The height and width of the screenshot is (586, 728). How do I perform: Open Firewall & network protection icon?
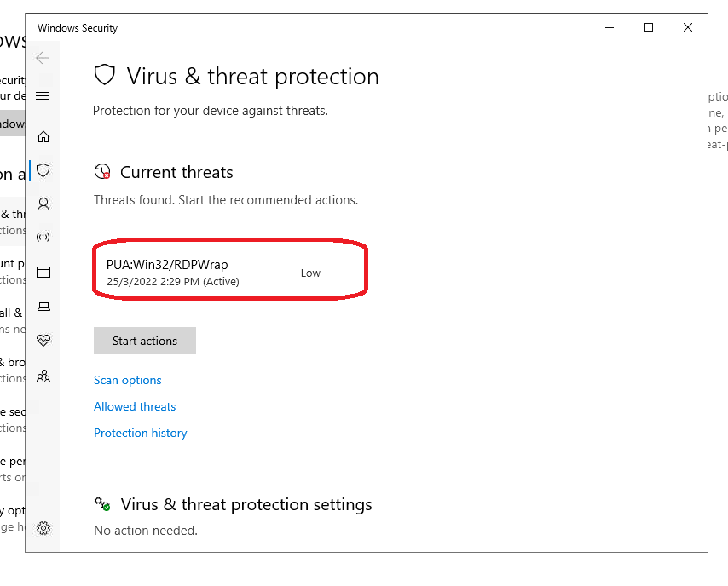(43, 238)
